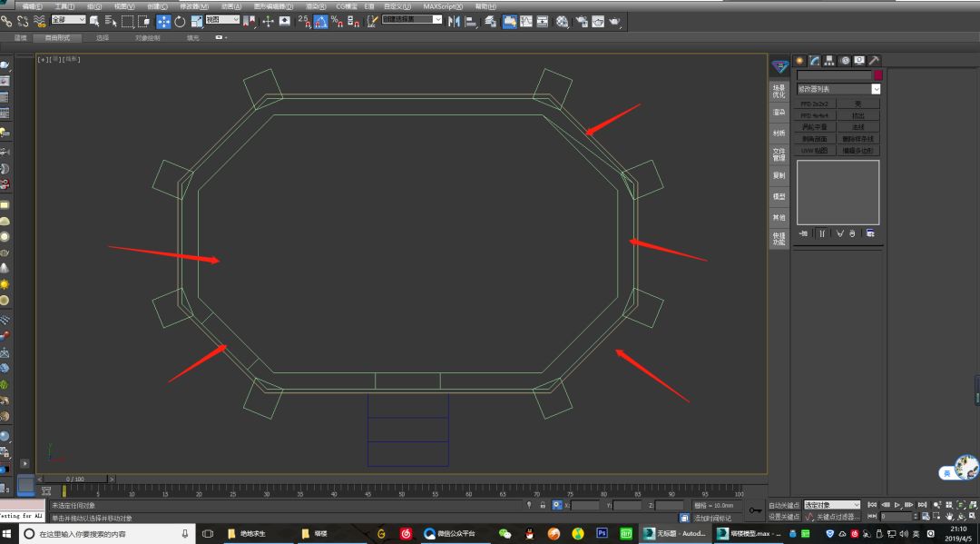Open the 修改器 Modifiers menu
Screen dimensions: 980x544
click(194, 6)
